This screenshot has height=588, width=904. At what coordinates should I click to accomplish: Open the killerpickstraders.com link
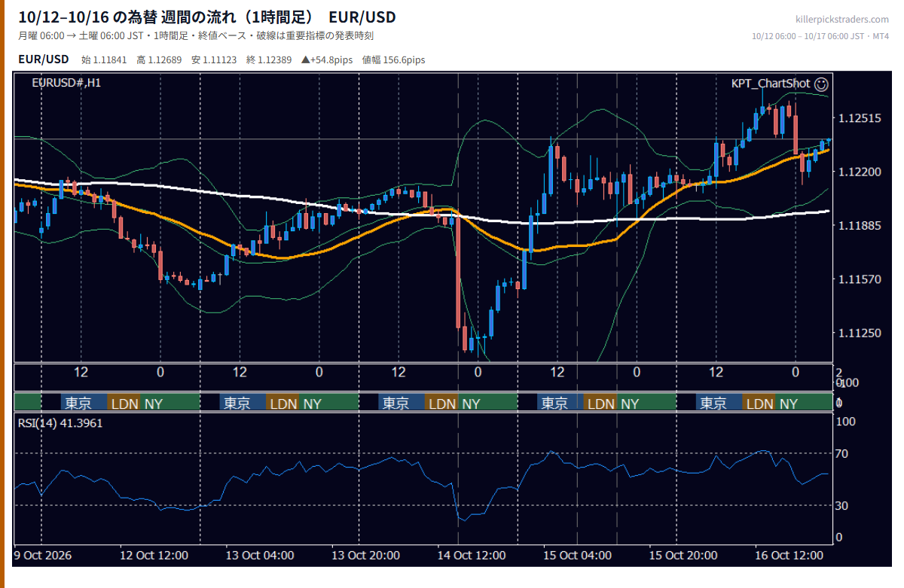pyautogui.click(x=842, y=20)
